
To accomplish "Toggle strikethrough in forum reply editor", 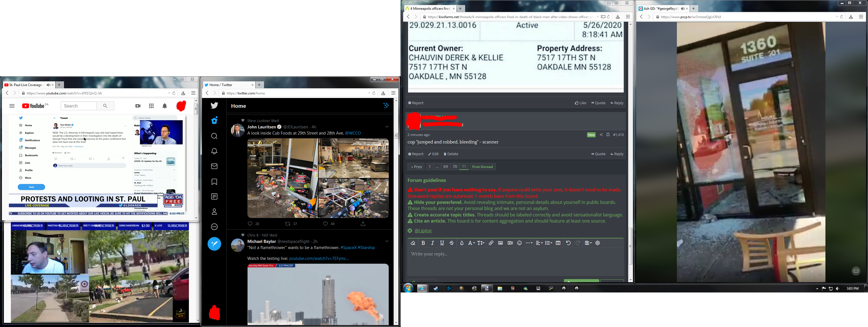I will [452, 243].
